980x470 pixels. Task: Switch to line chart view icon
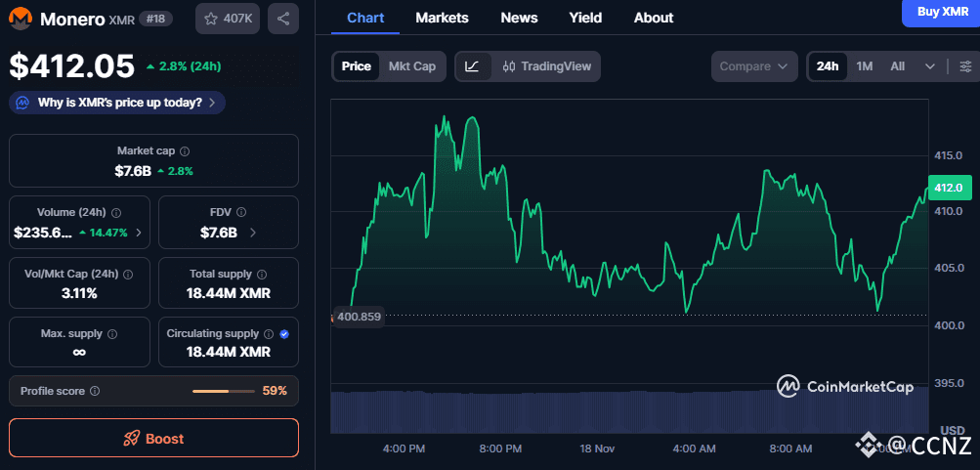click(x=472, y=66)
